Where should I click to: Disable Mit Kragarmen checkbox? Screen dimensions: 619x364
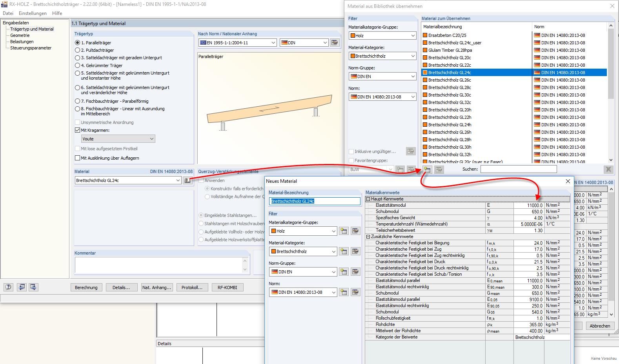coord(77,130)
